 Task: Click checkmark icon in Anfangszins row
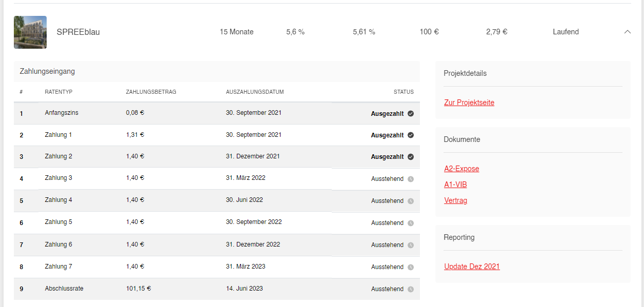coord(411,114)
